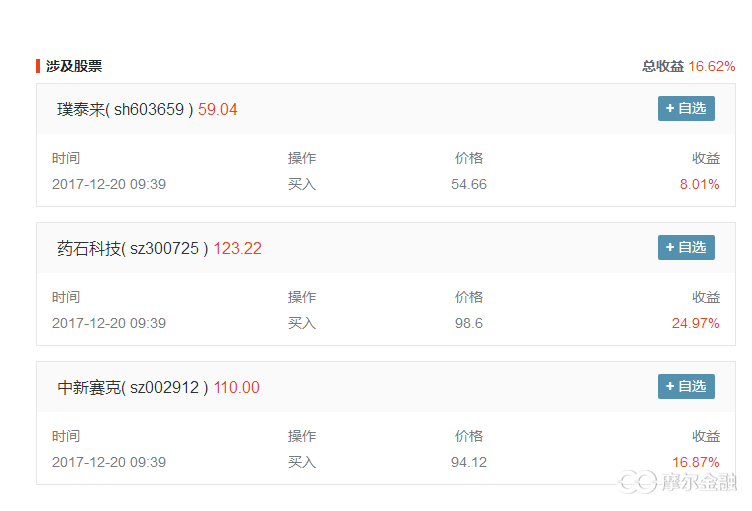The image size is (752, 511).
Task: Add 璞泰来 to watchlist with 自选 button
Action: coord(686,109)
